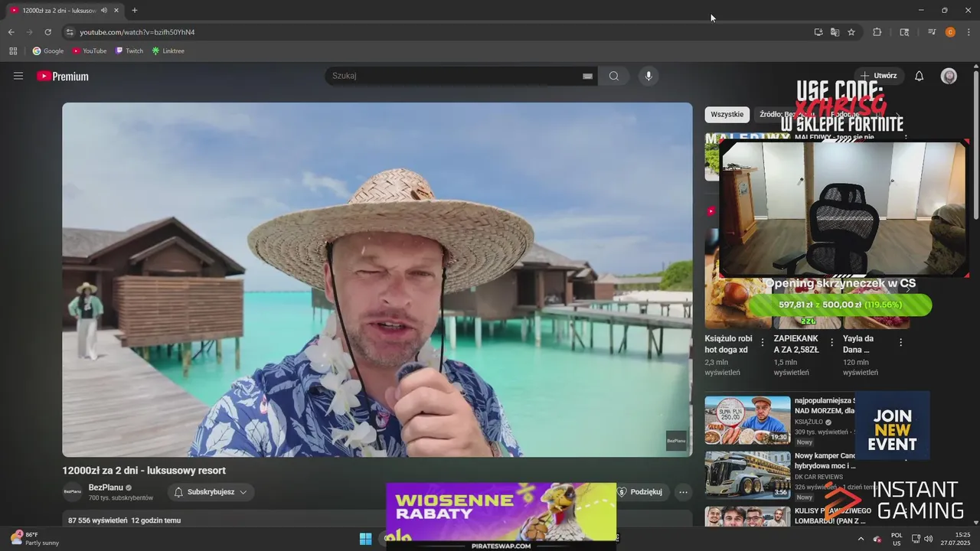980x551 pixels.
Task: Click the KSIĄŻULO channel name
Action: 808,422
